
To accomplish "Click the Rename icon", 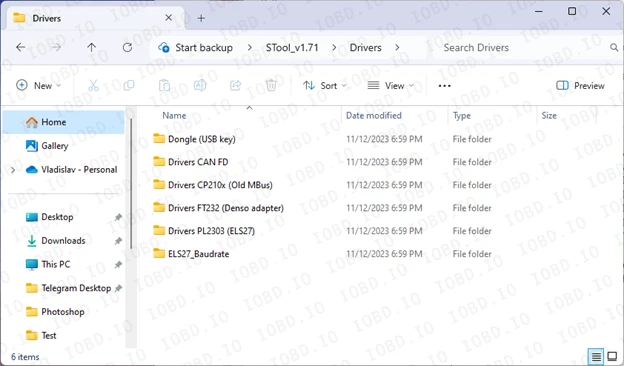I will coord(200,86).
